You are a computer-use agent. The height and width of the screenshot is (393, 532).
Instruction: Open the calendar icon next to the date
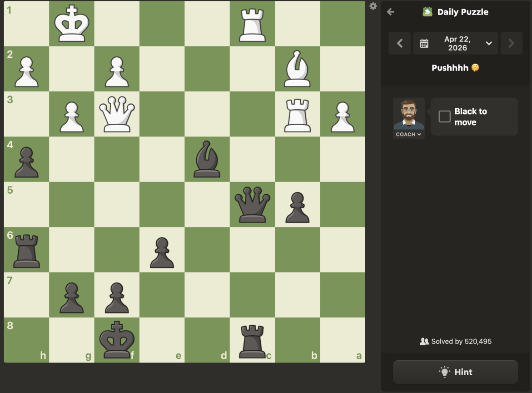pyautogui.click(x=424, y=44)
